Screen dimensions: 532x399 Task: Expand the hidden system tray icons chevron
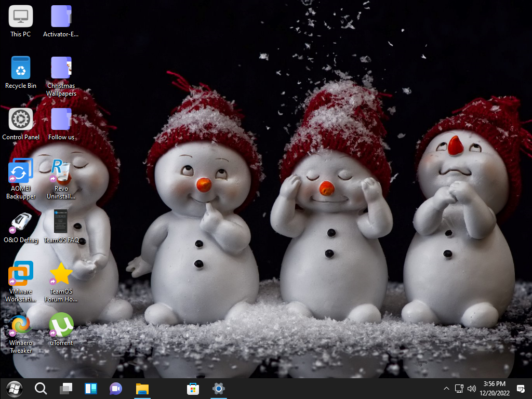coord(446,389)
